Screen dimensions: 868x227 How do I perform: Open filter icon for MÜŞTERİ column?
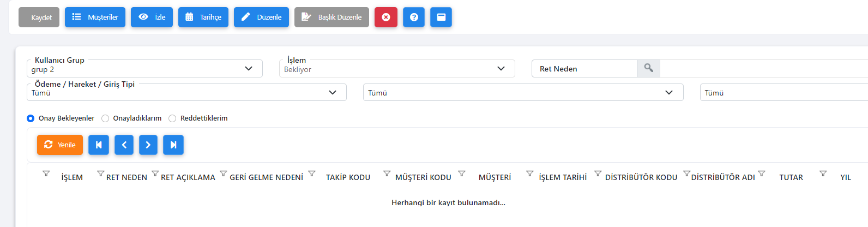tap(462, 174)
